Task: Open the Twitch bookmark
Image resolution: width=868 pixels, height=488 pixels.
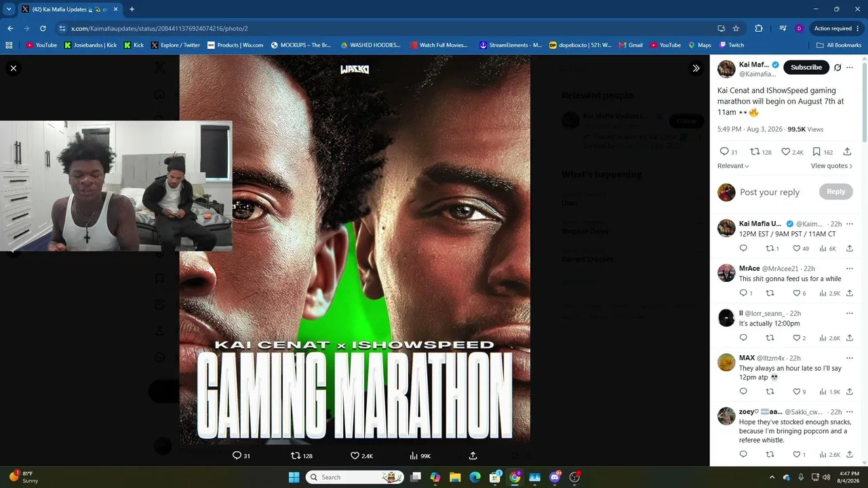Action: [x=731, y=45]
